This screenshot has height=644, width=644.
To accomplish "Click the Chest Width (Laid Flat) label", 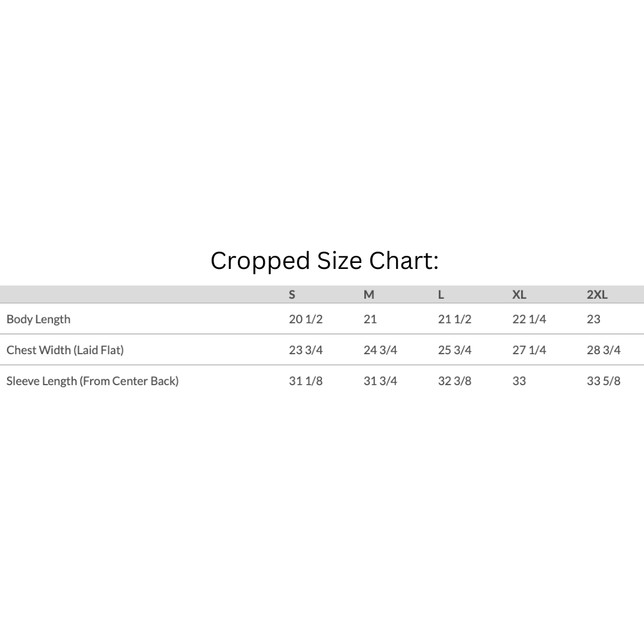I will point(65,350).
